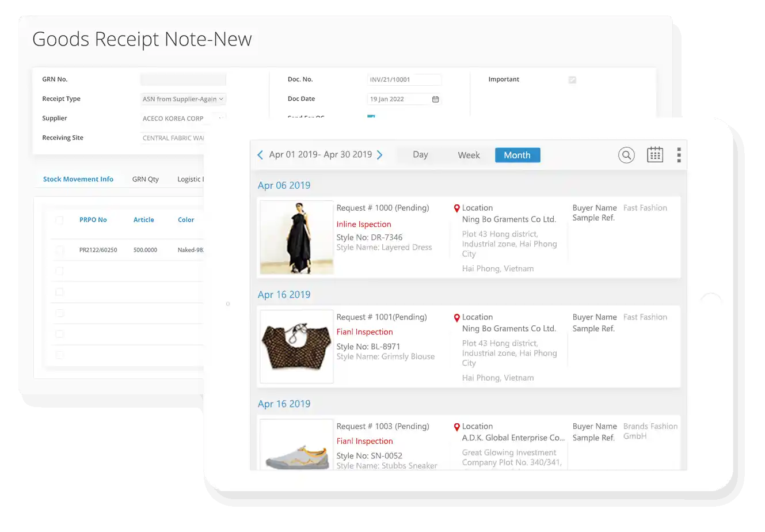Screen dimensions: 765x532
Task: Click location pin for Request 1003
Action: [456, 427]
